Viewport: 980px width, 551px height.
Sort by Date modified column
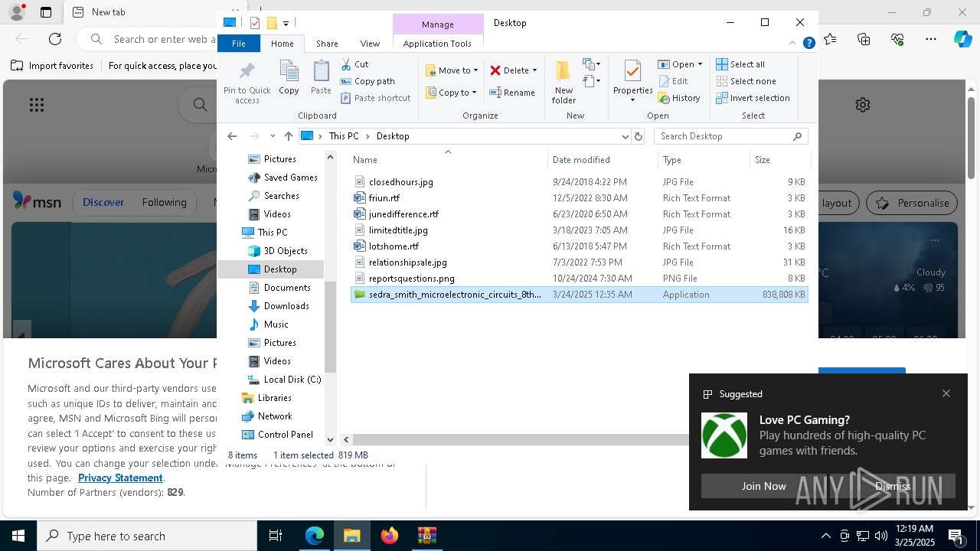603,160
